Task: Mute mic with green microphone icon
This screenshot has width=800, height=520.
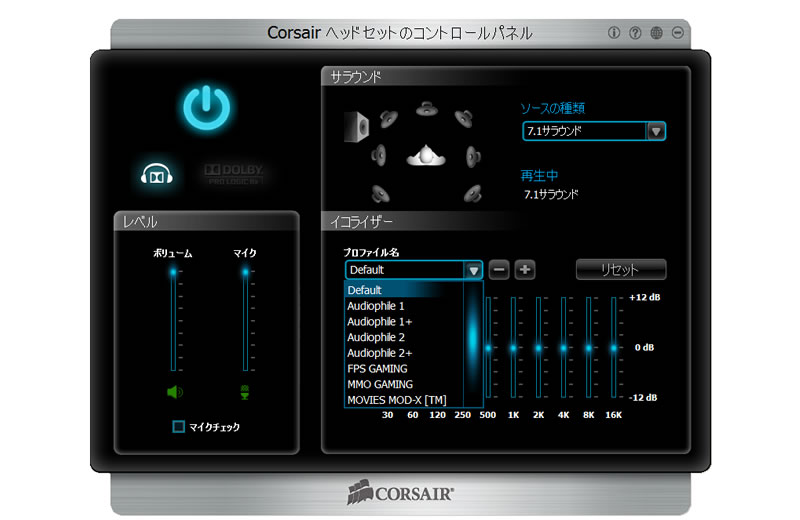Action: [x=245, y=392]
